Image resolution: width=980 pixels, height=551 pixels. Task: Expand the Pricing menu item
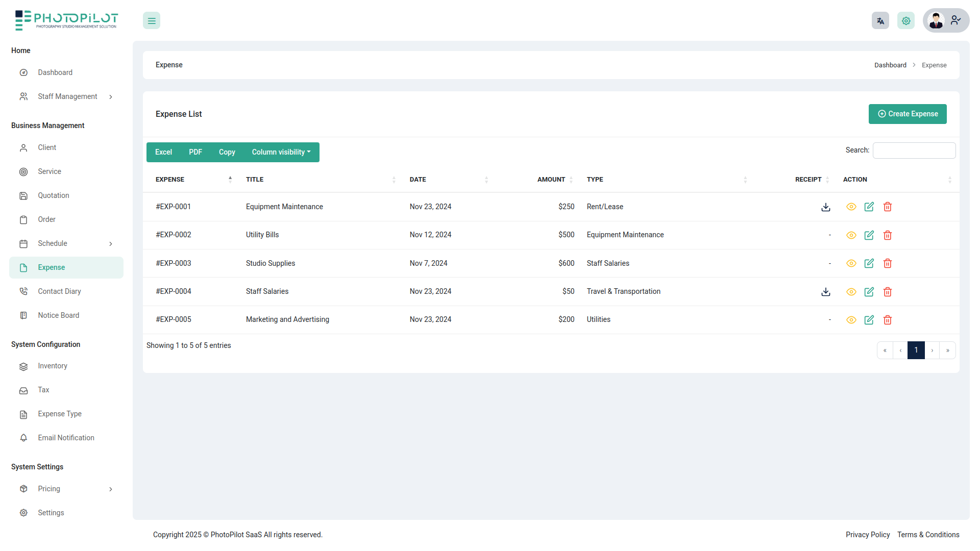50,489
